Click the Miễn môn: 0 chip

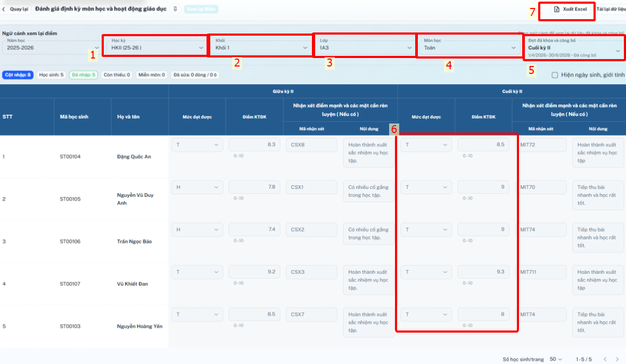(x=151, y=75)
